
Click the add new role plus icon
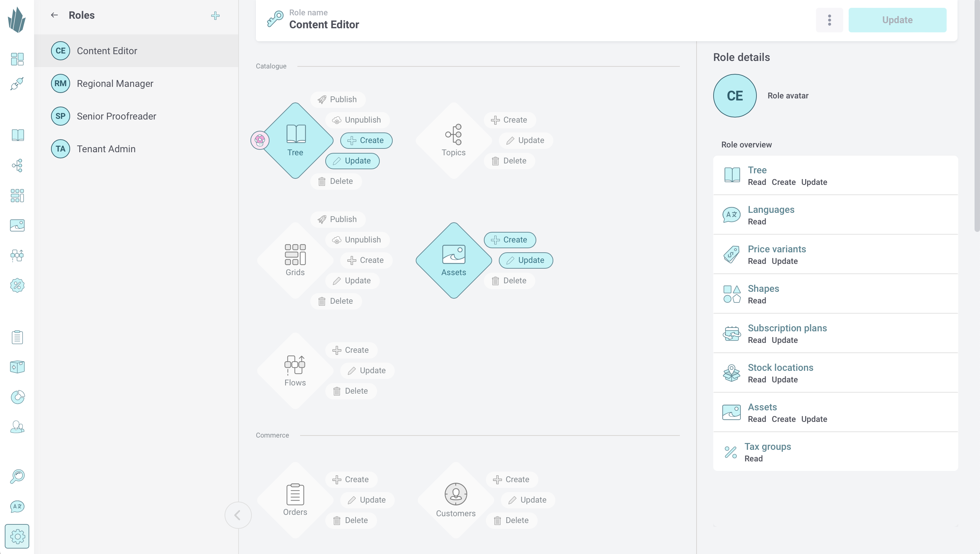click(215, 15)
